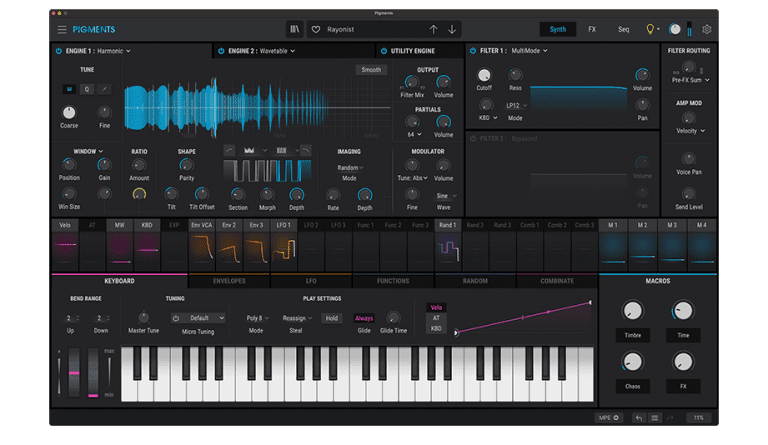Viewport: 768px width, 445px height.
Task: Click the lightbulb sound design tips icon
Action: (x=651, y=30)
